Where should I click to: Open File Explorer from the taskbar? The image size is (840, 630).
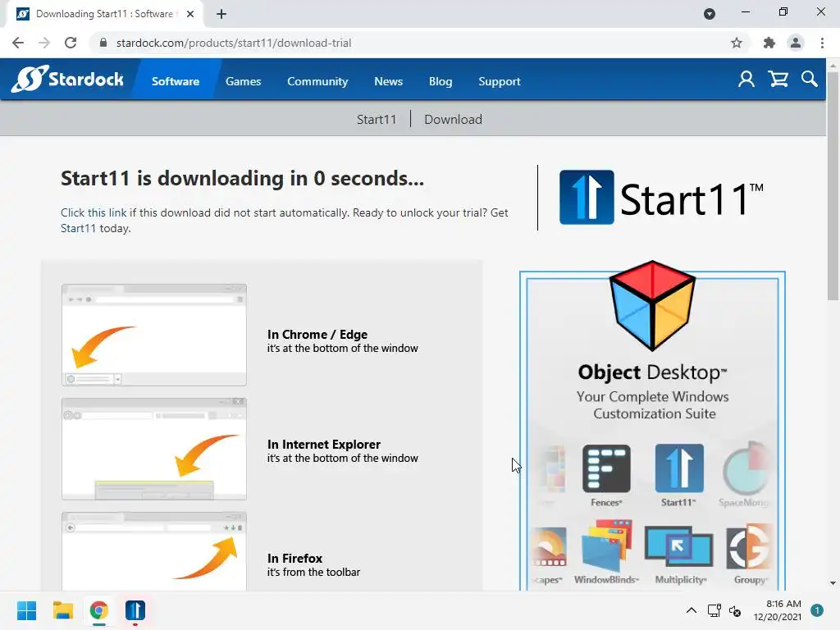coord(62,610)
